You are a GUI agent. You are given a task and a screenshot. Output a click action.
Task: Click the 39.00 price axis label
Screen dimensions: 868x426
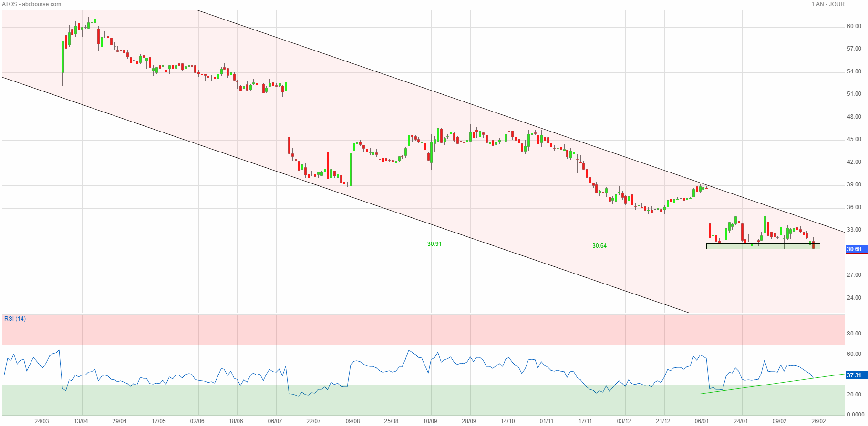click(854, 184)
